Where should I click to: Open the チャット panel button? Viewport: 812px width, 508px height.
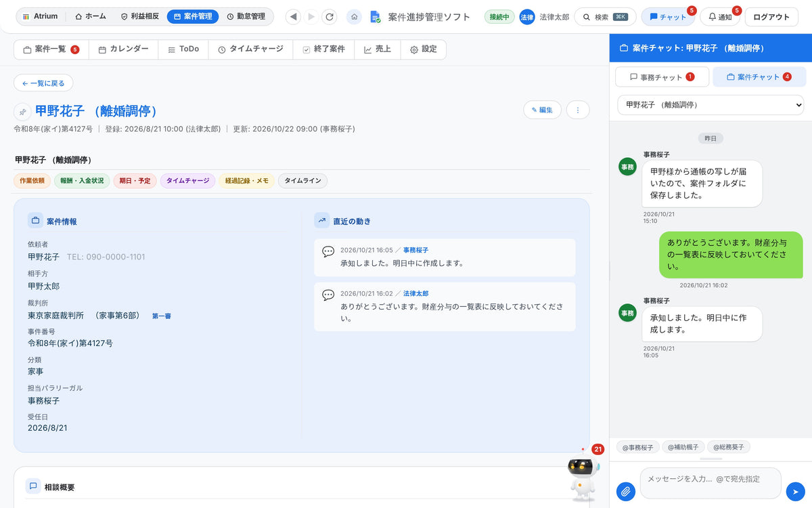tap(668, 17)
